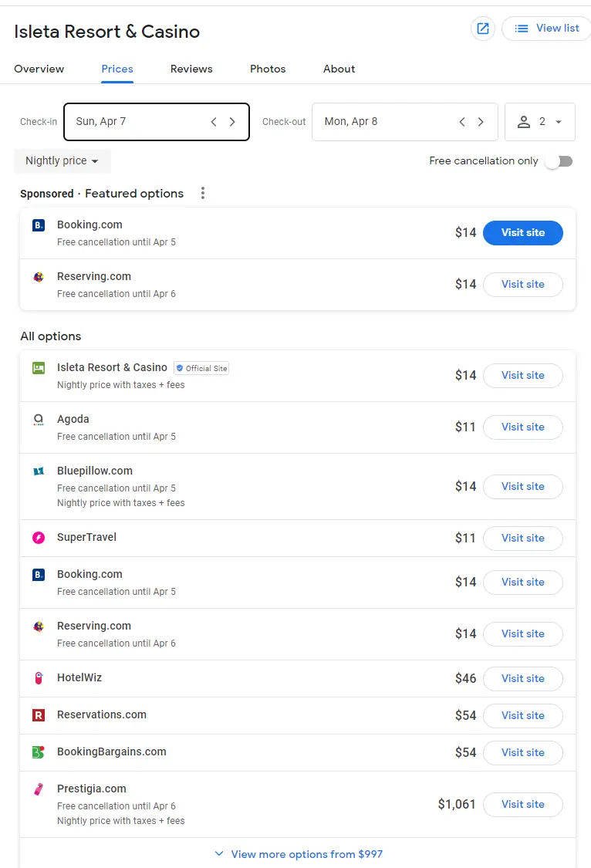Click the Sponsored Featured options label
The height and width of the screenshot is (868, 591).
click(102, 194)
